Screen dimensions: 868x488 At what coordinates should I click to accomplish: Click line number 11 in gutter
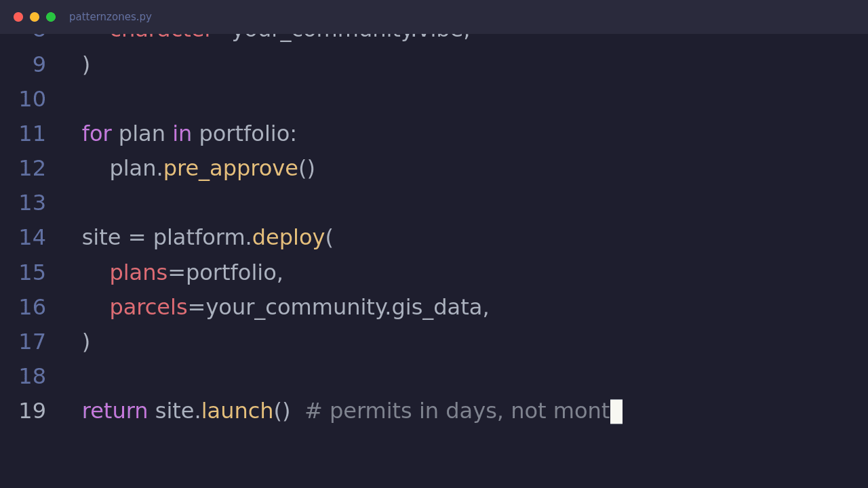(x=32, y=134)
